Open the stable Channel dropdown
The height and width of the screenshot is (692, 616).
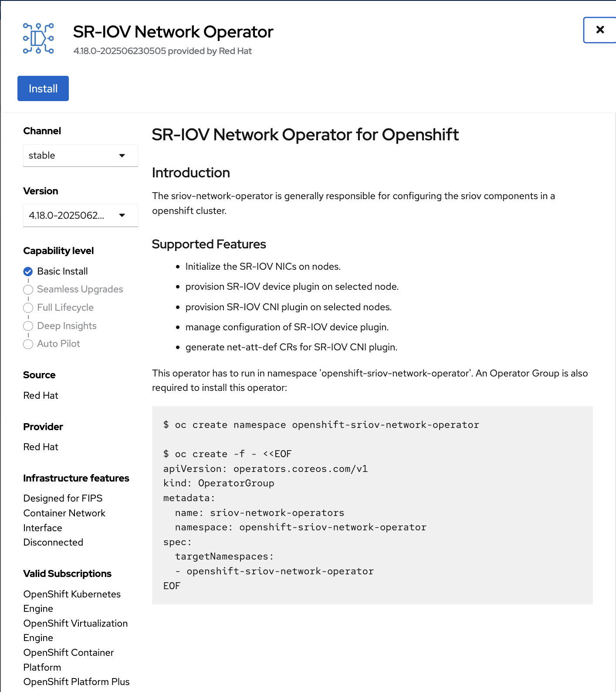[80, 156]
